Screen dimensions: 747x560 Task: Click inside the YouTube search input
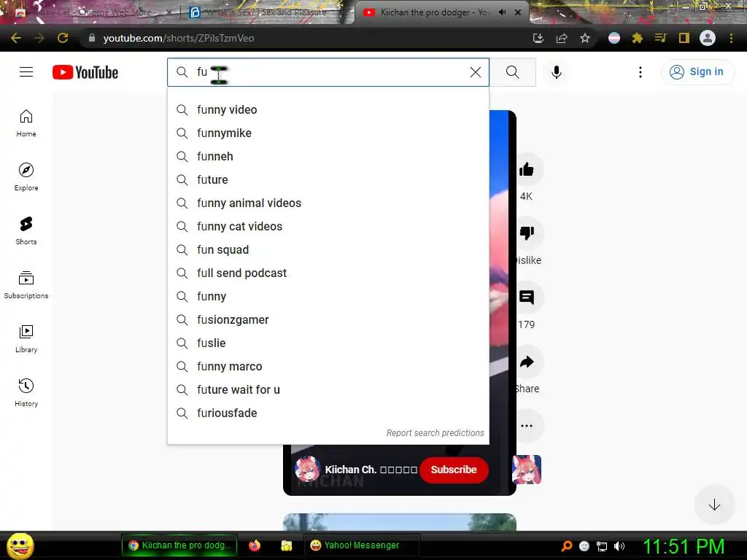(328, 72)
